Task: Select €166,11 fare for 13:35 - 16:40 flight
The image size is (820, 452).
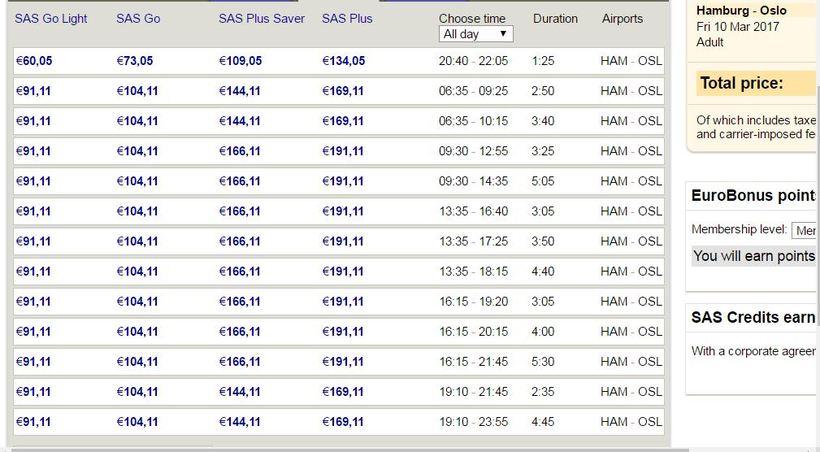Action: 240,211
